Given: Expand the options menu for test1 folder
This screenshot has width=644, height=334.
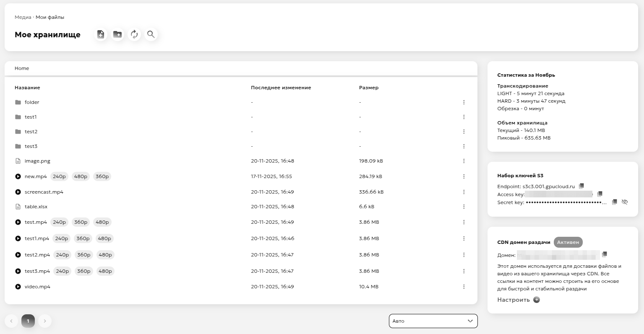Looking at the screenshot, I should click(x=464, y=117).
